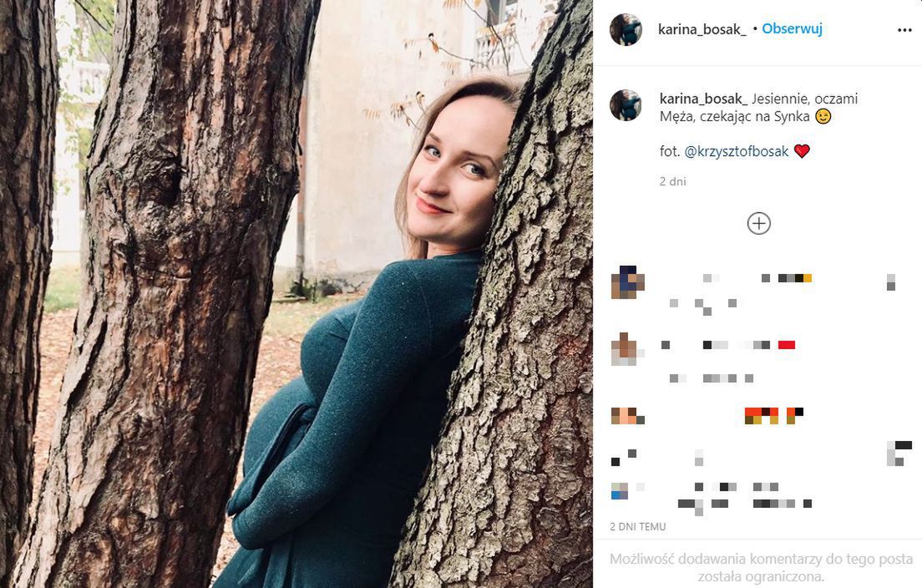This screenshot has height=588, width=922.
Task: Open the @krzysztofbosak mention link
Action: pos(737,151)
